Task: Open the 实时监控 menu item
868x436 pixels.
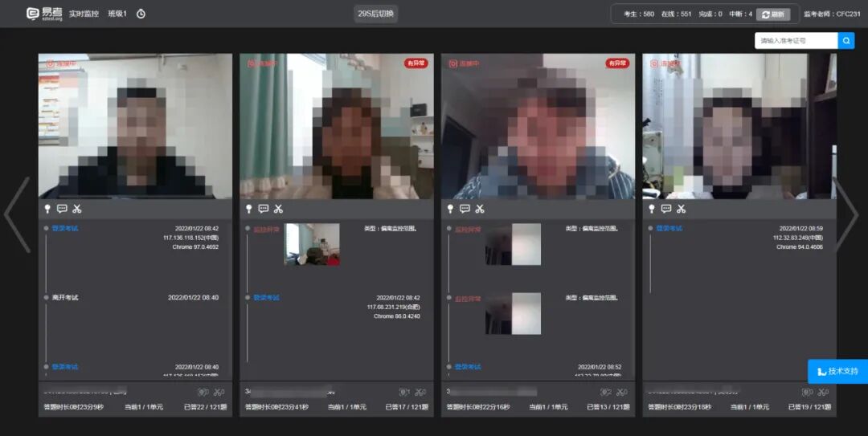Action: pos(84,14)
